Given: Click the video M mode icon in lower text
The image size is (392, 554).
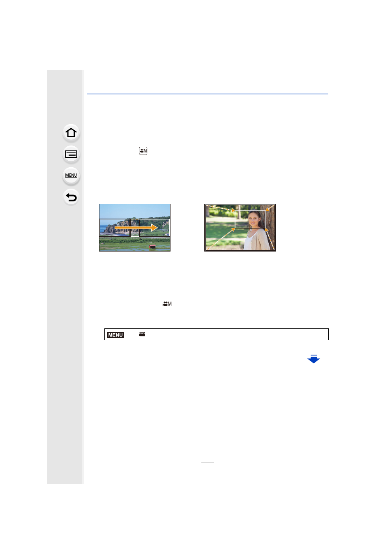Looking at the screenshot, I should pyautogui.click(x=167, y=304).
